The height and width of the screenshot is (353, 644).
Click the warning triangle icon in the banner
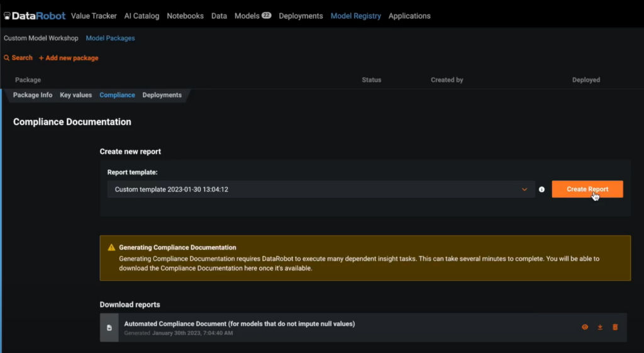(x=111, y=247)
